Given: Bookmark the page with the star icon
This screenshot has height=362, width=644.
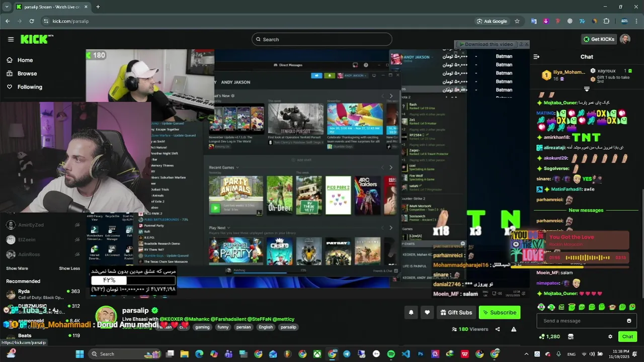Looking at the screenshot, I should click(x=517, y=21).
